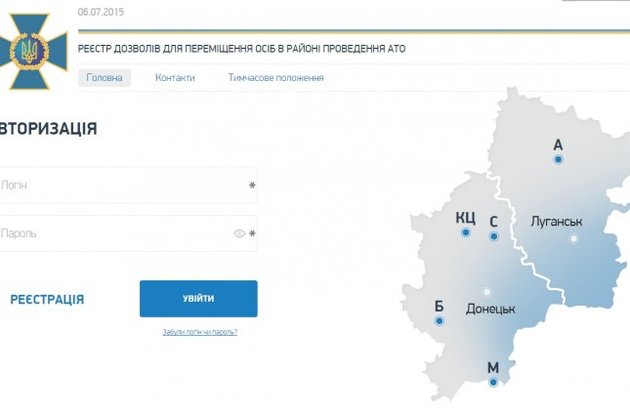
Task: Click the authorization heading ending in ВТОРИЗАЦІЯ
Action: (x=48, y=129)
